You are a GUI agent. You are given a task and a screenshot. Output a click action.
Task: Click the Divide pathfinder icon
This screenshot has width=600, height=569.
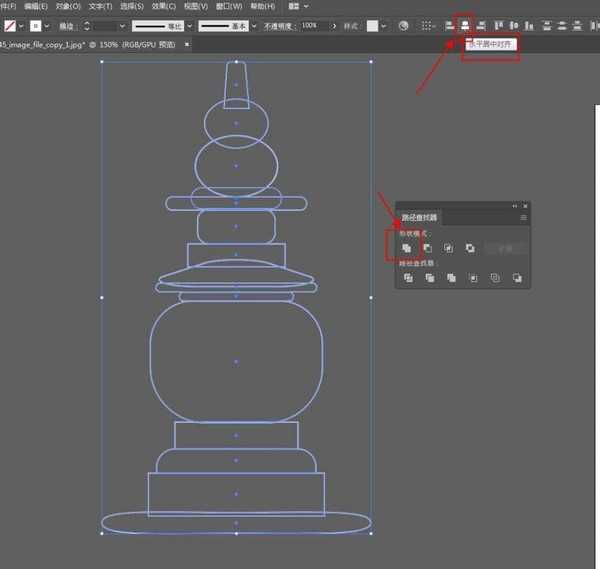click(x=408, y=278)
